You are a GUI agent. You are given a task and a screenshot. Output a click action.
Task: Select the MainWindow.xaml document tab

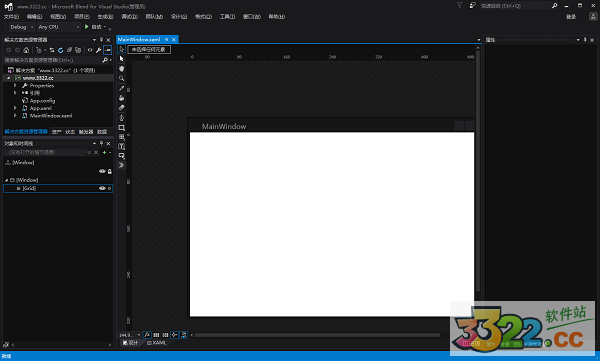point(139,39)
